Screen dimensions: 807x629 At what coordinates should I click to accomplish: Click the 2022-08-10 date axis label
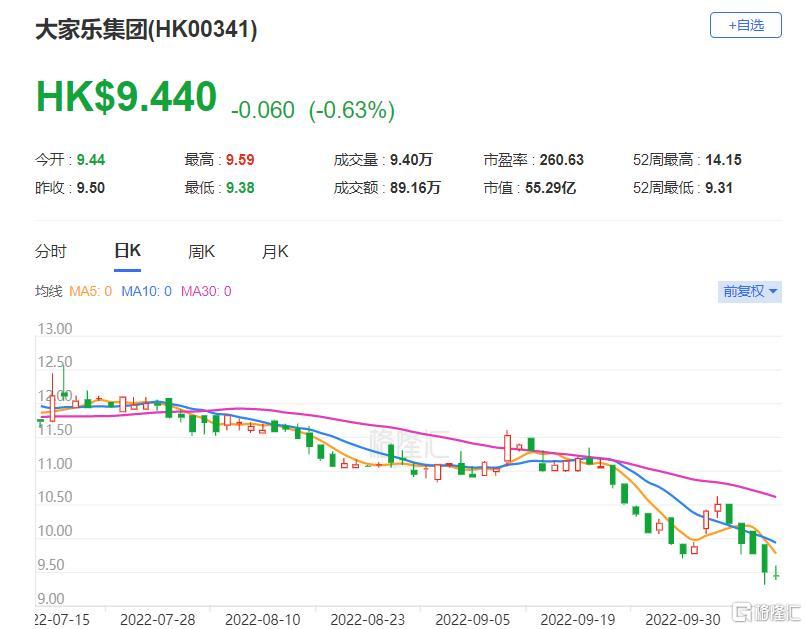[262, 619]
